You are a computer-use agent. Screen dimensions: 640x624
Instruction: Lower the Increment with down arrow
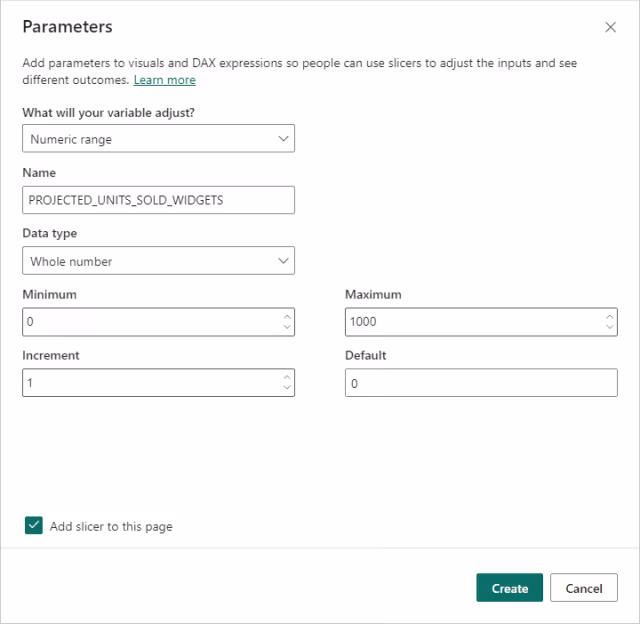(287, 387)
